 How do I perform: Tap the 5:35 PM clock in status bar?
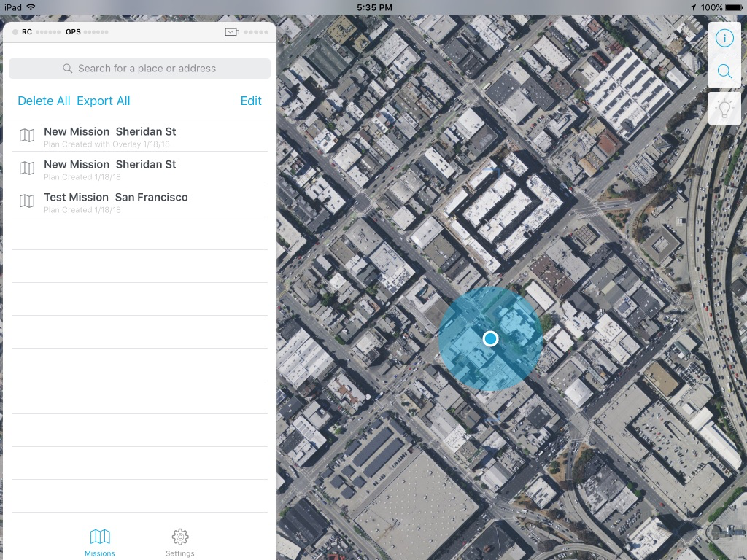[374, 7]
